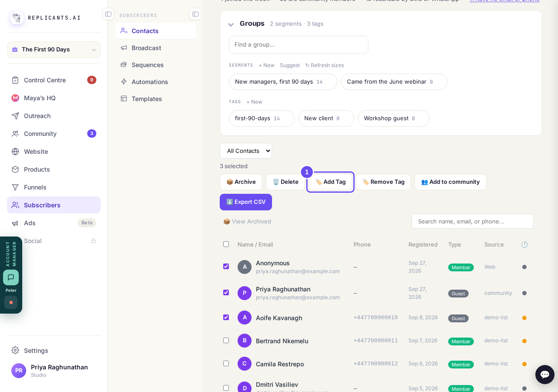Check Camila Restrepo row checkbox

(x=226, y=364)
